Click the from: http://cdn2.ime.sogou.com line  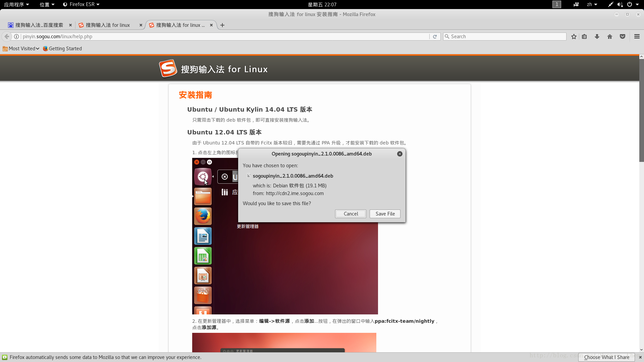point(288,193)
